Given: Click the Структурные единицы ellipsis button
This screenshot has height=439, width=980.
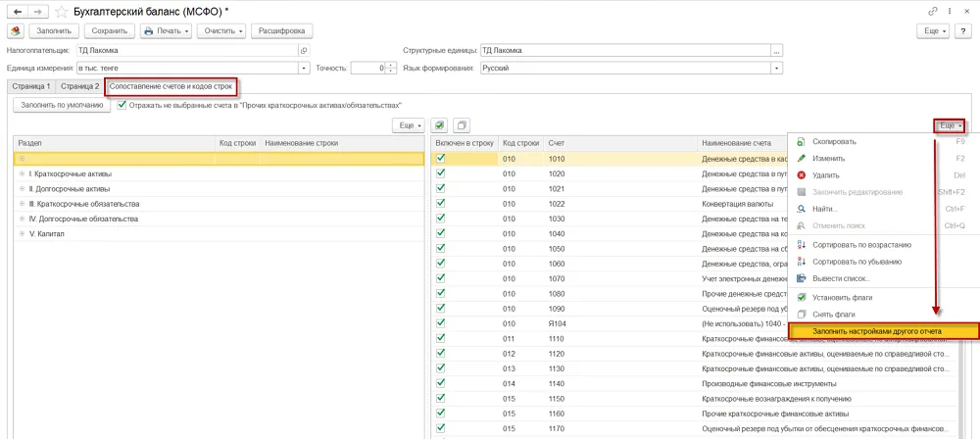Looking at the screenshot, I should [777, 51].
